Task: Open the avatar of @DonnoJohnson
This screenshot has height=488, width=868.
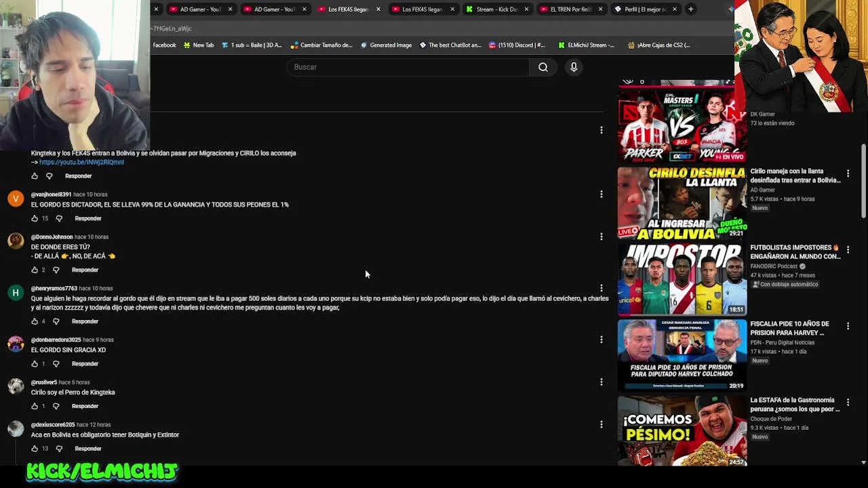Action: pos(16,241)
